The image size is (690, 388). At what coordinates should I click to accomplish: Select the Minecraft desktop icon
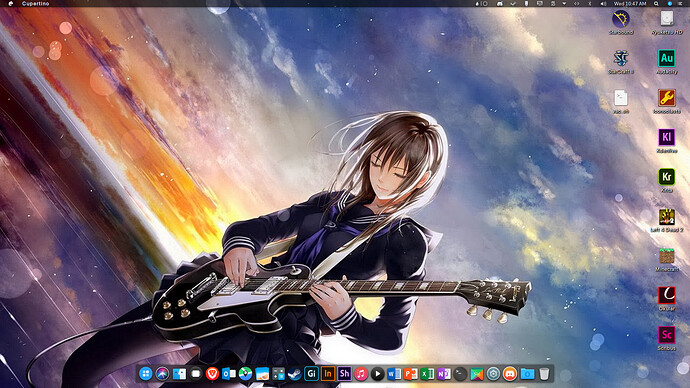(667, 256)
